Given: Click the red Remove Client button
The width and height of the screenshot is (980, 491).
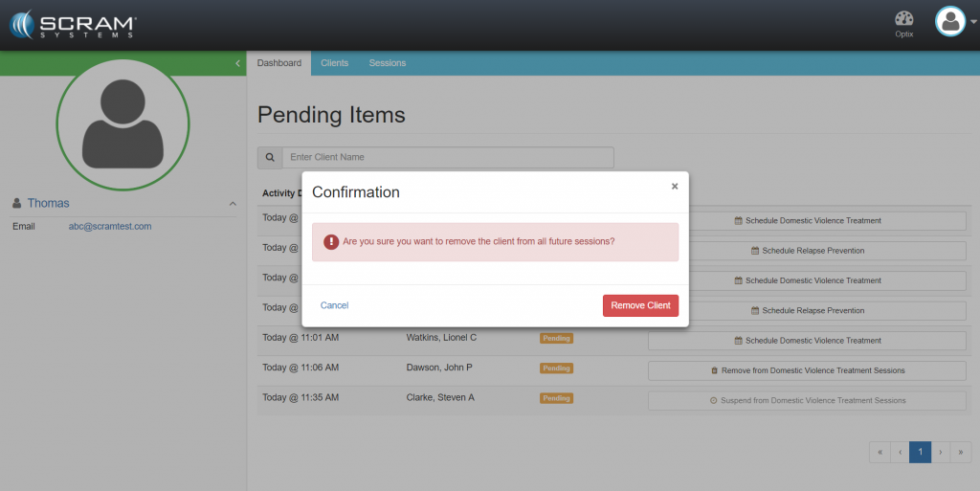Looking at the screenshot, I should click(640, 305).
